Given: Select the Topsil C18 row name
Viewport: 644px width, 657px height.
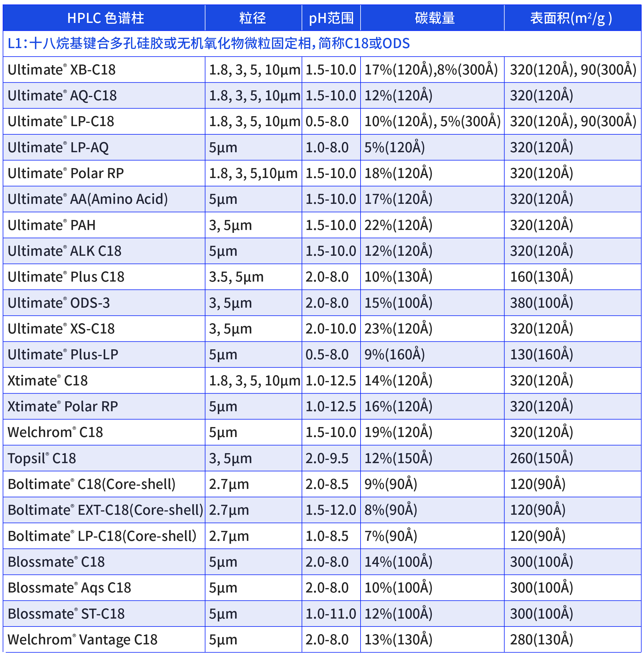Looking at the screenshot, I should point(42,458).
